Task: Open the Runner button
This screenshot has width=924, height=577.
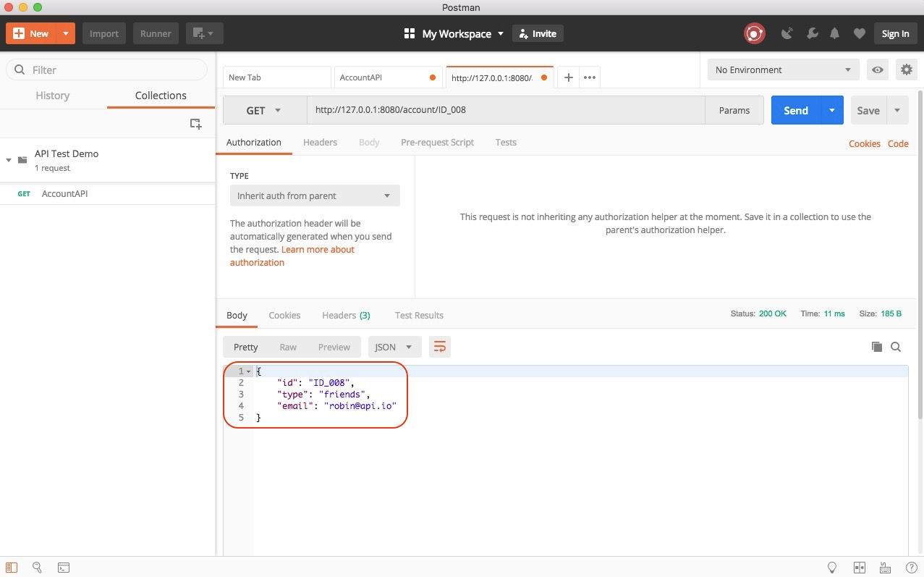Action: pos(156,33)
